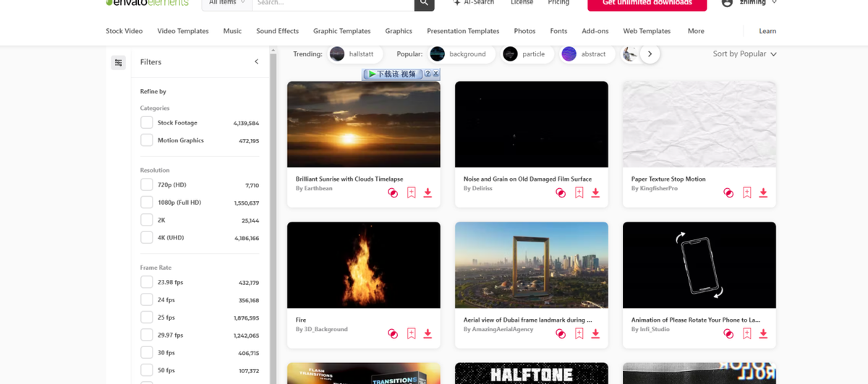The image size is (868, 384).
Task: Bookmark Noise and Grain video
Action: pyautogui.click(x=579, y=193)
